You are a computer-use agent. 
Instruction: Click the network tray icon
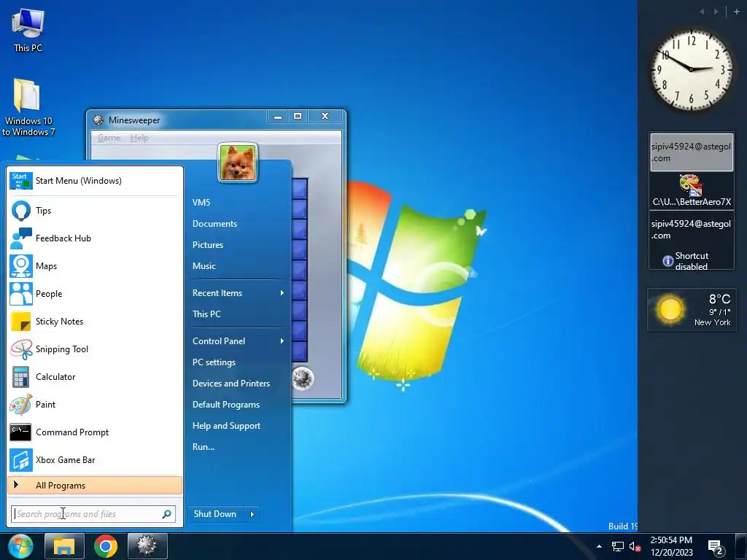click(x=617, y=547)
